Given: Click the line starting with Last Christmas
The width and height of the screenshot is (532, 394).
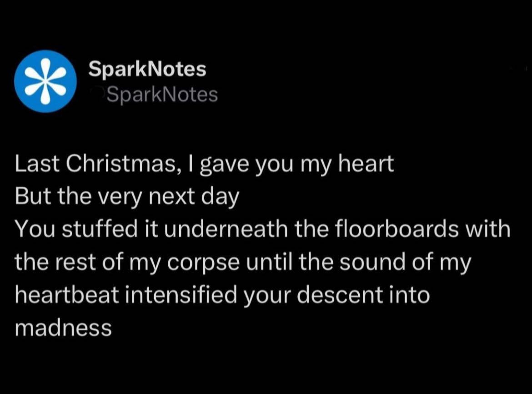Looking at the screenshot, I should click(205, 163).
